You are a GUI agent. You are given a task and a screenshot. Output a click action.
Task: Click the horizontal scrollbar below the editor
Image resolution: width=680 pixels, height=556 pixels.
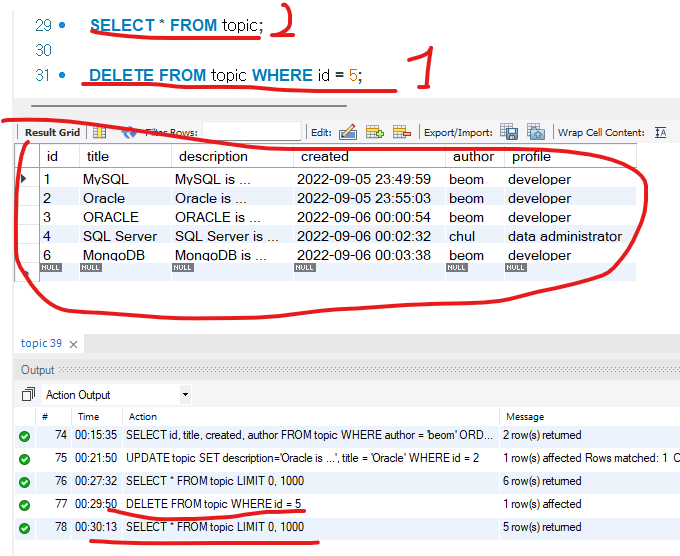(x=189, y=105)
